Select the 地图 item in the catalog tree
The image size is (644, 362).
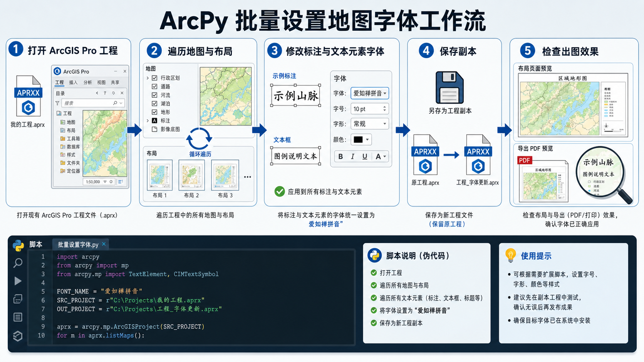[67, 122]
